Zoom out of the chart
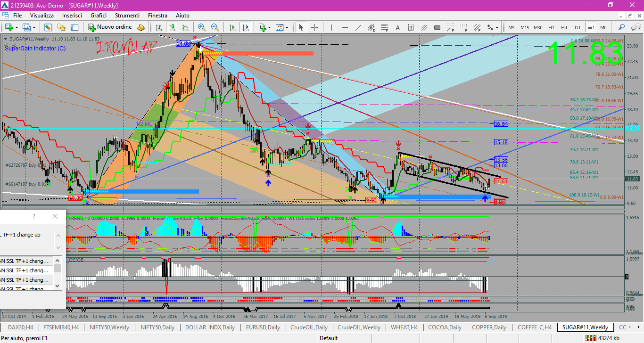This screenshot has width=644, height=343. (215, 27)
